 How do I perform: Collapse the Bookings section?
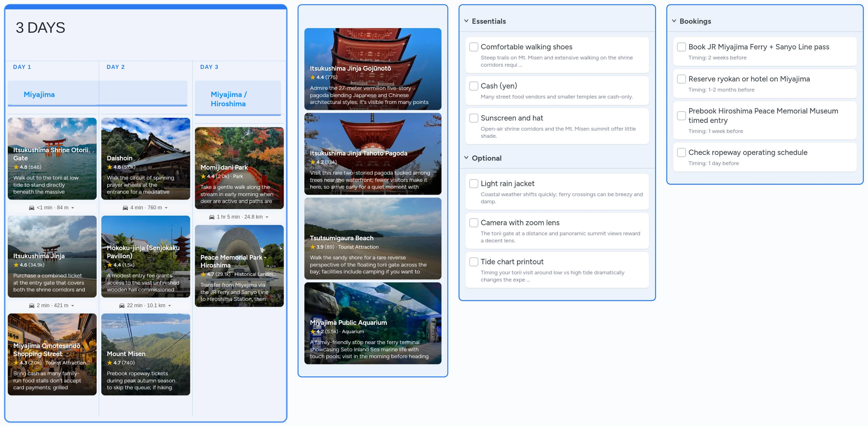674,21
